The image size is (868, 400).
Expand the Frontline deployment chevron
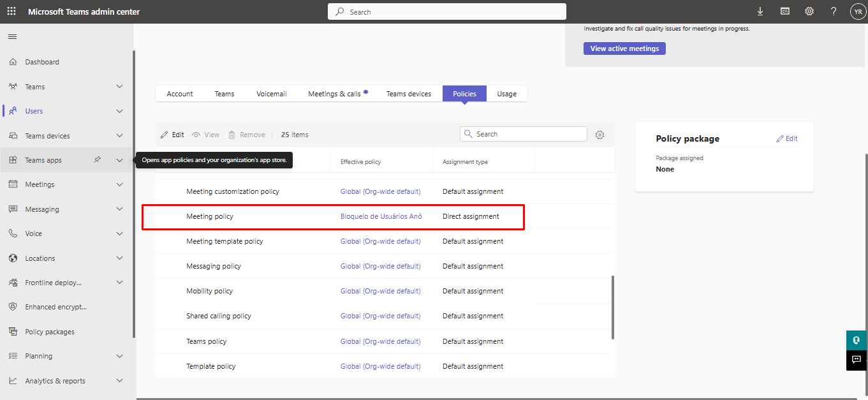pos(119,283)
